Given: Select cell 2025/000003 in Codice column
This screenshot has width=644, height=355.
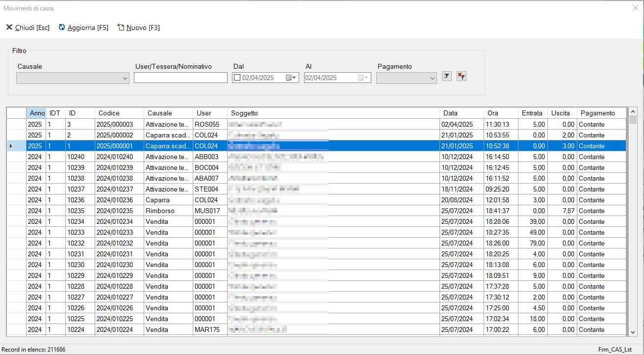Looking at the screenshot, I should [119, 124].
